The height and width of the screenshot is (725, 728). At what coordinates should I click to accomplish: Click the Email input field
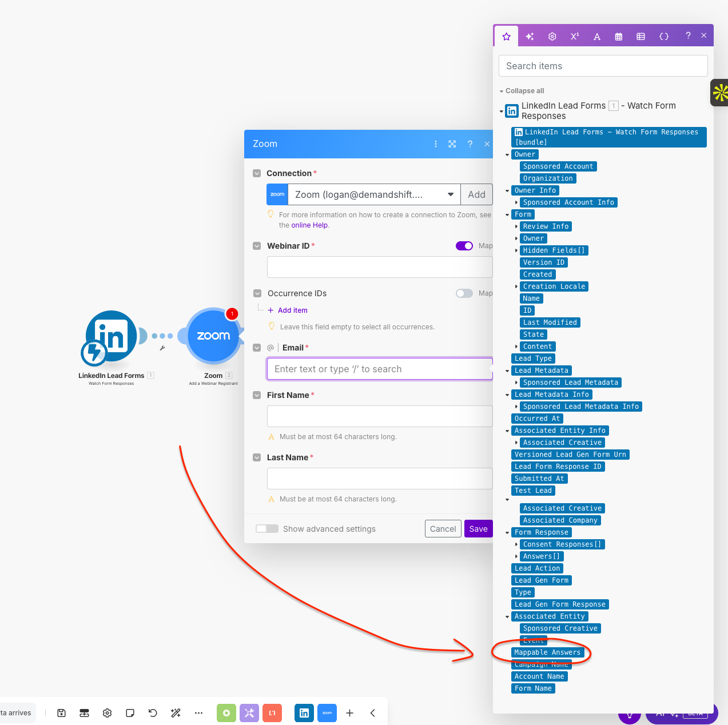tap(380, 369)
